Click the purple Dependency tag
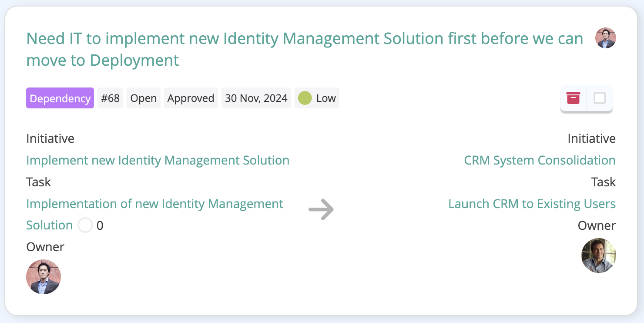This screenshot has height=323, width=644. [x=60, y=98]
